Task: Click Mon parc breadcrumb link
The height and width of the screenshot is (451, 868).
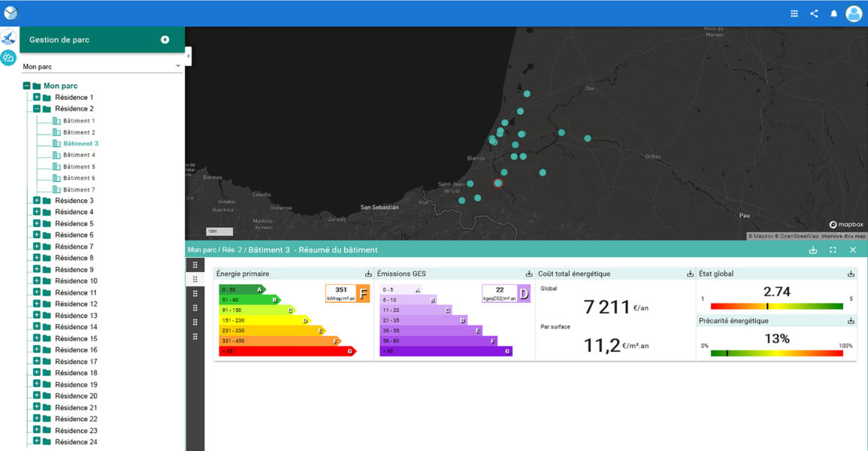Action: point(202,250)
